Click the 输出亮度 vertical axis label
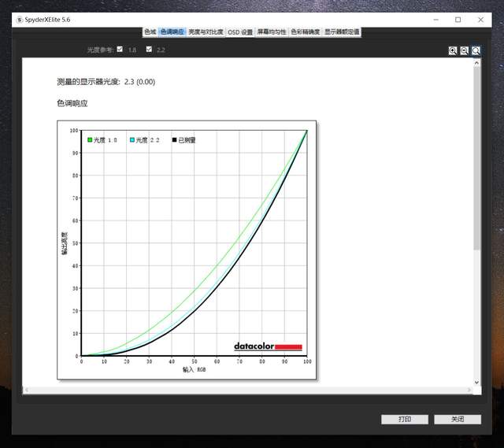The height and width of the screenshot is (448, 504). click(x=65, y=243)
